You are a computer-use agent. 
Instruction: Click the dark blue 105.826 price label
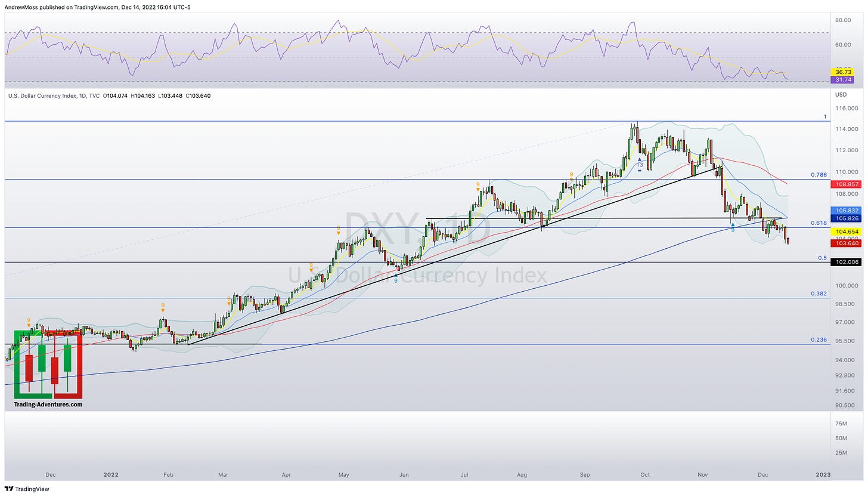[x=846, y=218]
